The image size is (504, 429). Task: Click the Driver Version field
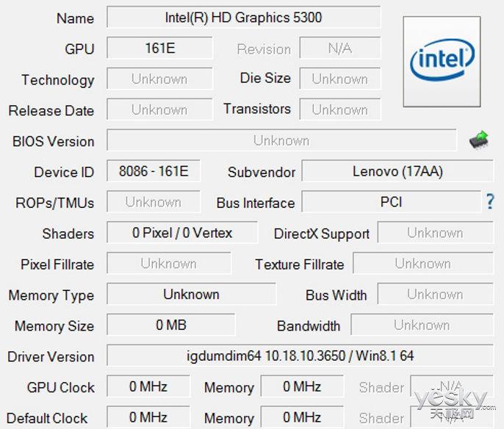pyautogui.click(x=300, y=356)
